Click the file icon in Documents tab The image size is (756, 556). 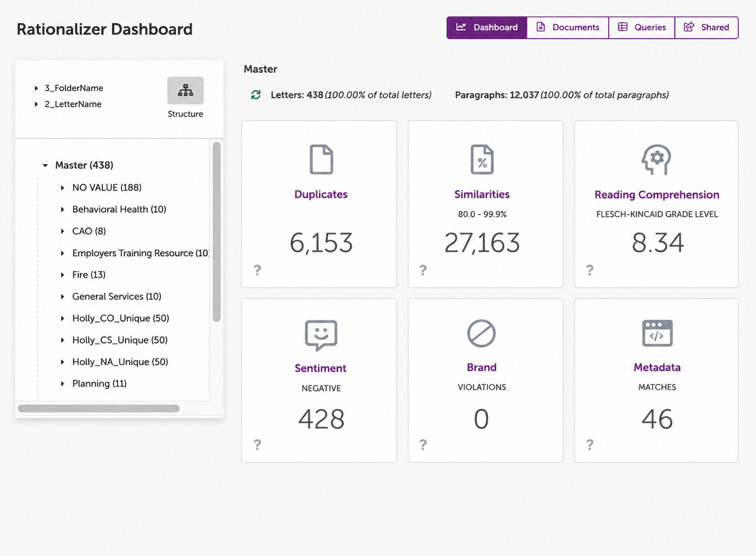coord(540,27)
